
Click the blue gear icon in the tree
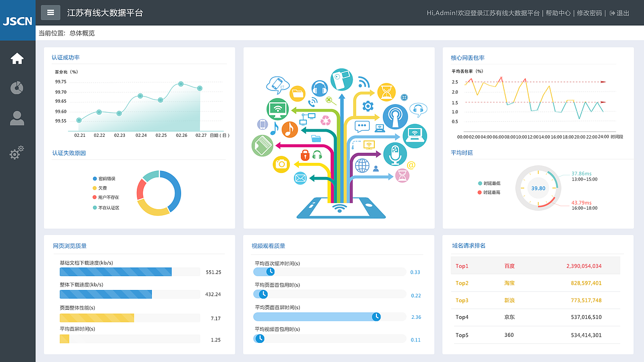368,106
